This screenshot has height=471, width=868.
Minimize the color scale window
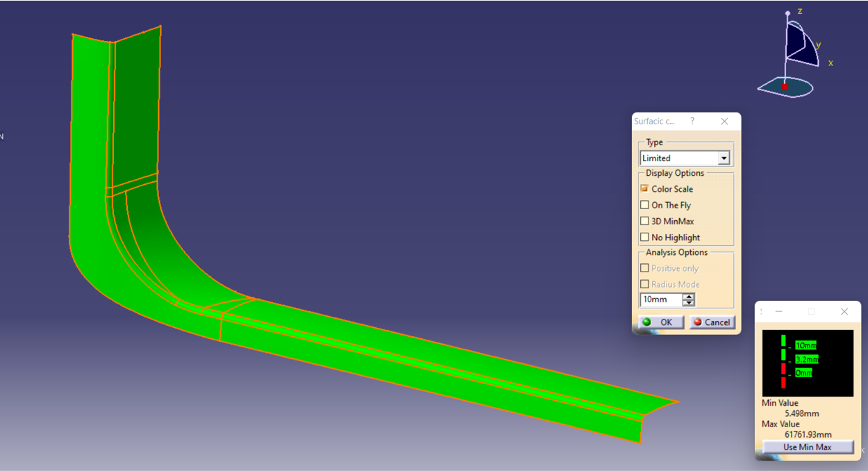tap(779, 312)
